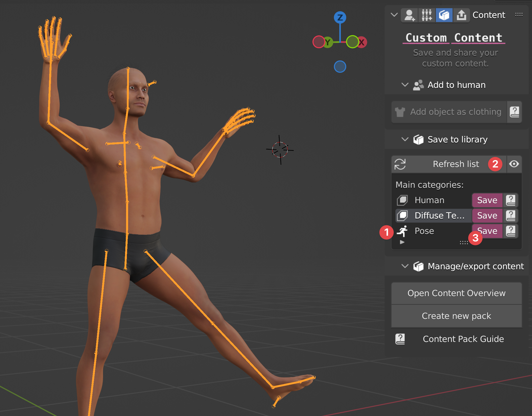Open the help icon in the Pose row
This screenshot has height=416, width=532.
[x=510, y=231]
